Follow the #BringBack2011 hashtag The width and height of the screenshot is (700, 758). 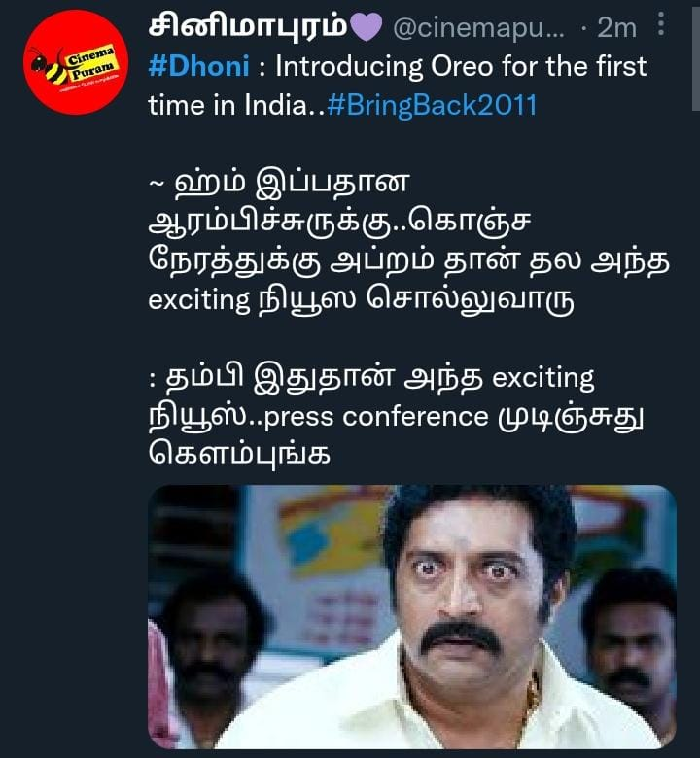pyautogui.click(x=432, y=105)
